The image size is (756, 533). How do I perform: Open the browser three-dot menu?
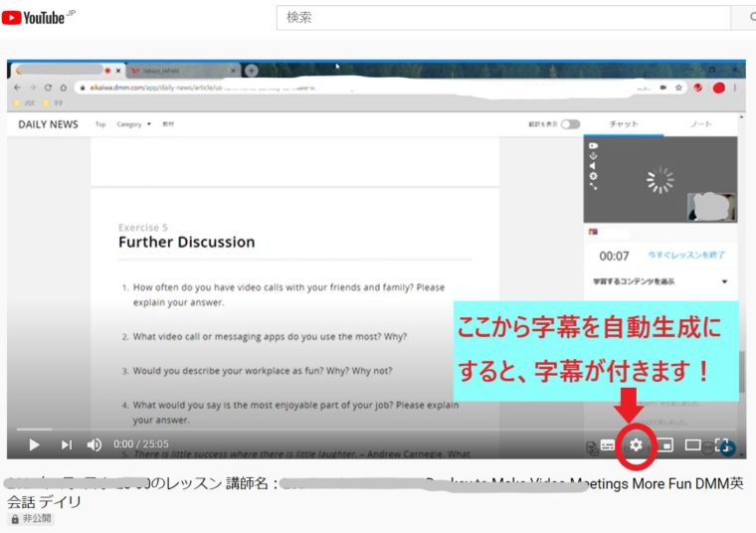(x=735, y=88)
